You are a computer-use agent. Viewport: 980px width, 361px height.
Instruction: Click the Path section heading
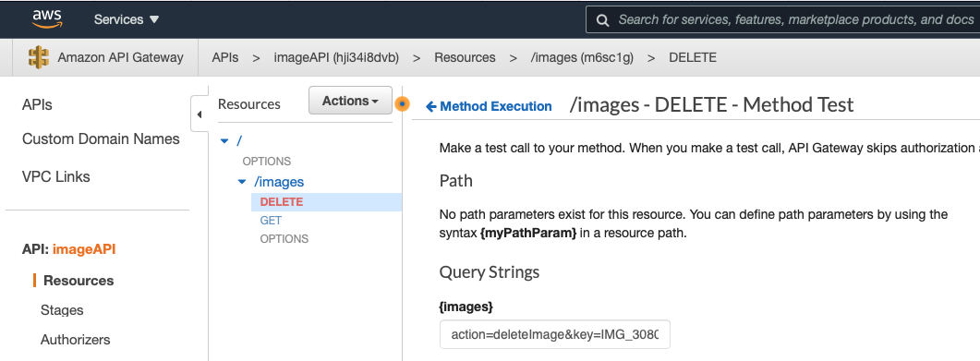point(456,181)
